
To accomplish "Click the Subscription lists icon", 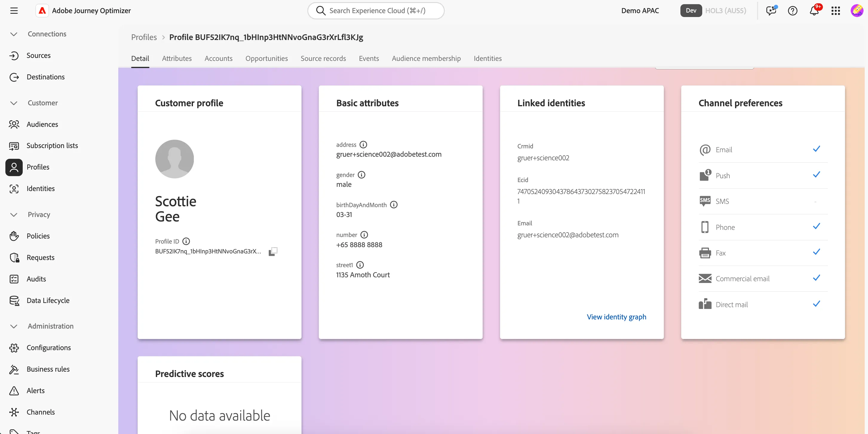I will [14, 146].
